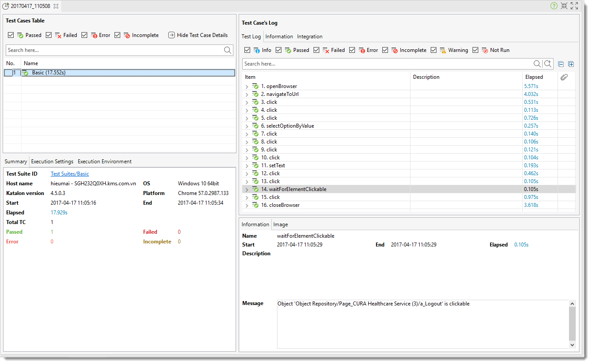Click the search magnifier in the Test Log bar
This screenshot has height=364, width=591.
(x=538, y=63)
